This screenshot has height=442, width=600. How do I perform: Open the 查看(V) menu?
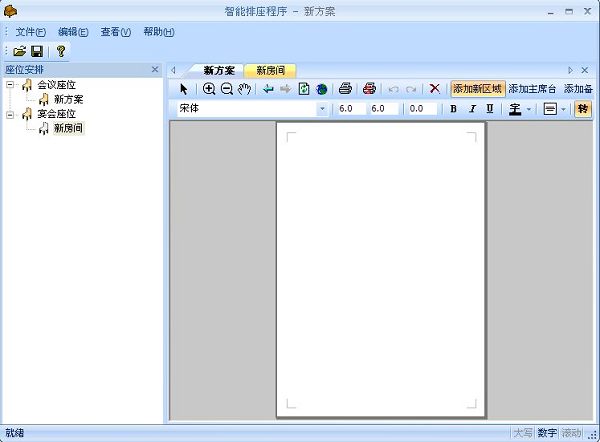click(116, 32)
